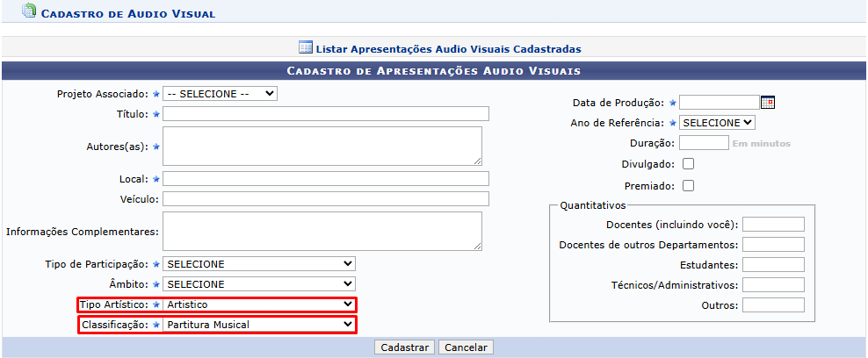
Task: Click the 'Cadastro de Apresentações Audio Visuais' heading
Action: (433, 71)
